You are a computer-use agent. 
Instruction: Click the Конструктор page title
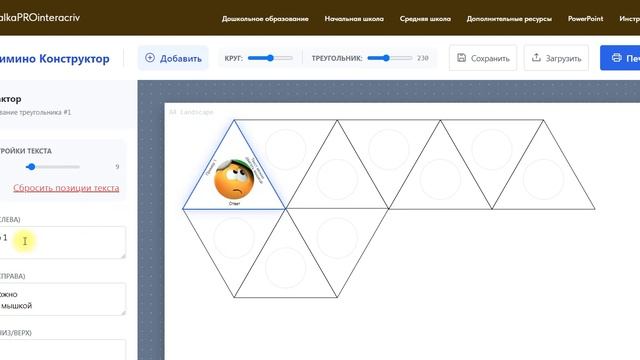[x=74, y=58]
